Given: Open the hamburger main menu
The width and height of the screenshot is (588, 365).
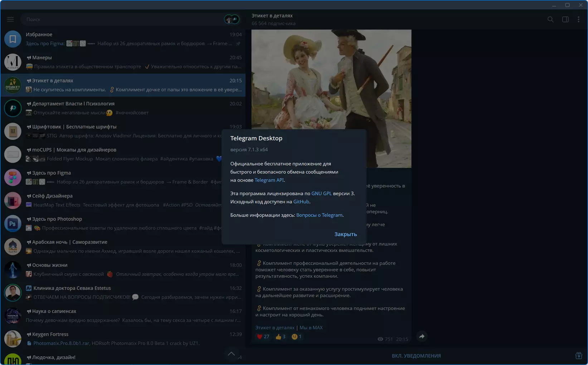Looking at the screenshot, I should tap(10, 19).
